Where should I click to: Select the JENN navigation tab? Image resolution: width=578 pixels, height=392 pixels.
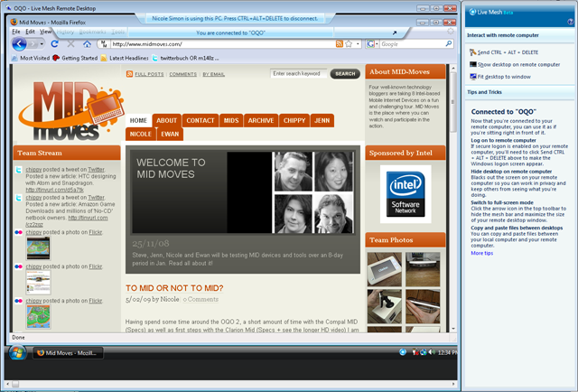[x=322, y=121]
